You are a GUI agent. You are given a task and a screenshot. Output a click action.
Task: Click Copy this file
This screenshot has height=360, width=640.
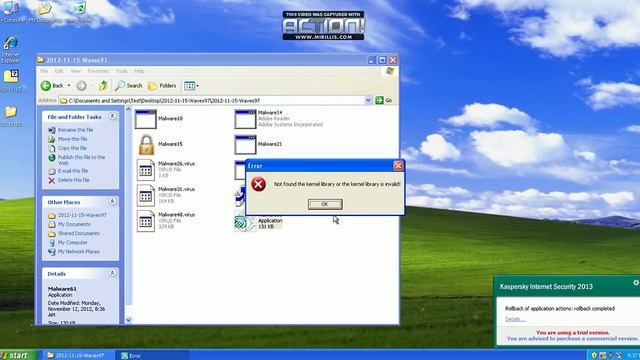coord(72,148)
